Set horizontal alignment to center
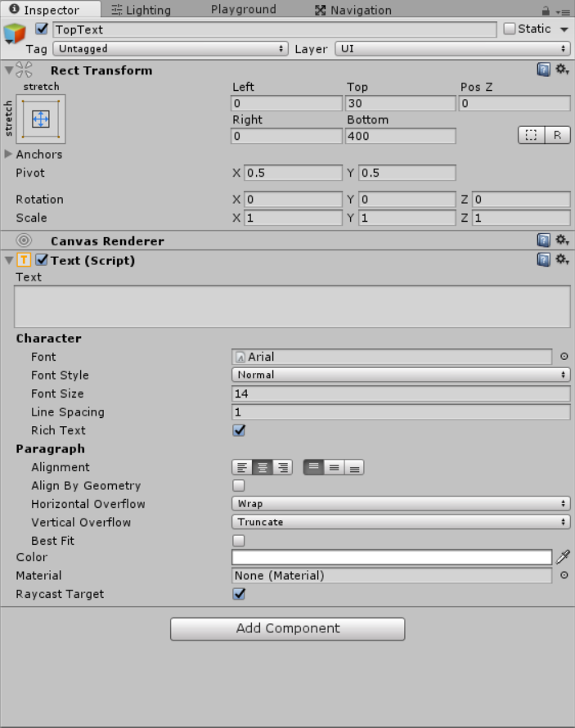 point(263,467)
